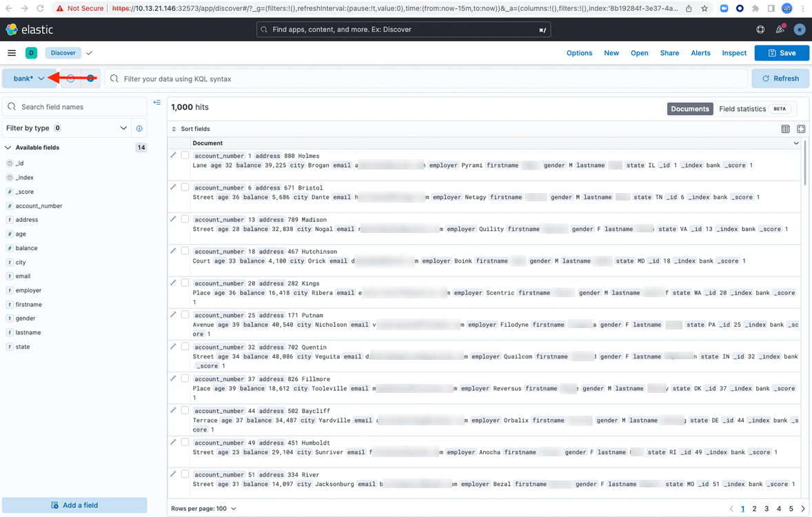Viewport: 812px width, 517px height.
Task: Click the Add a field button
Action: [x=74, y=505]
